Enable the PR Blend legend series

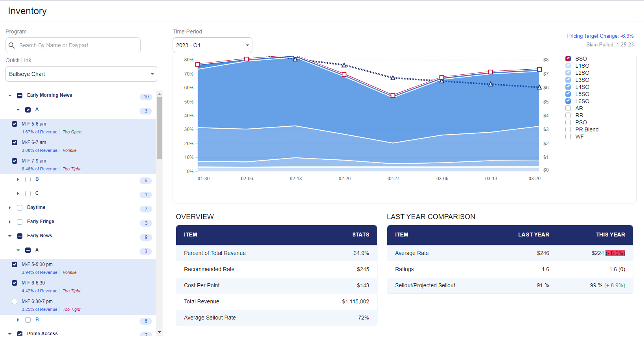point(568,129)
